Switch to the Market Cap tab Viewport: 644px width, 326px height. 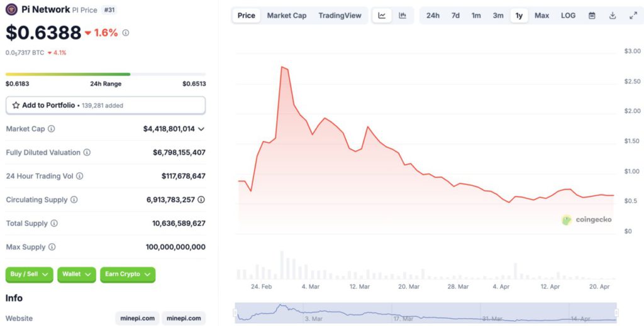(287, 16)
